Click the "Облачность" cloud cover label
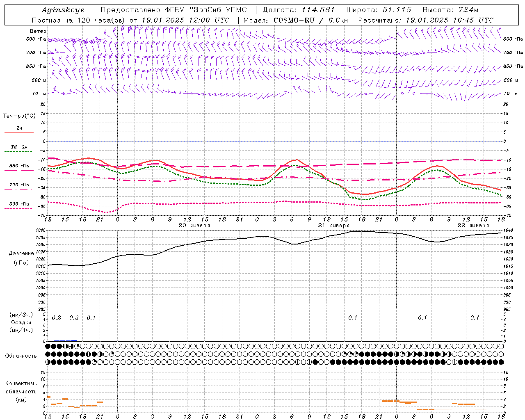Viewport: 525px width, 420px height. click(21, 356)
